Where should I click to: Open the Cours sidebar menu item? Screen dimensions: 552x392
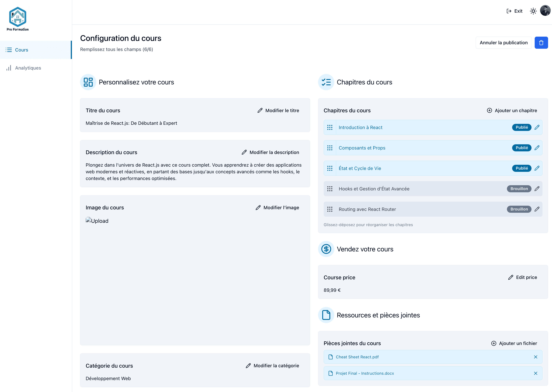[21, 50]
